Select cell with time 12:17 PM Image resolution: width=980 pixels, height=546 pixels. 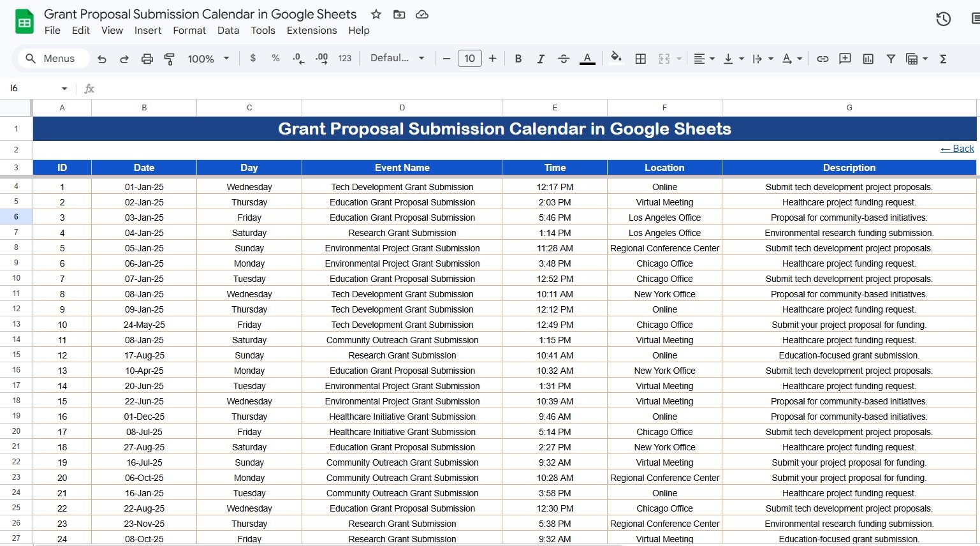coord(555,187)
